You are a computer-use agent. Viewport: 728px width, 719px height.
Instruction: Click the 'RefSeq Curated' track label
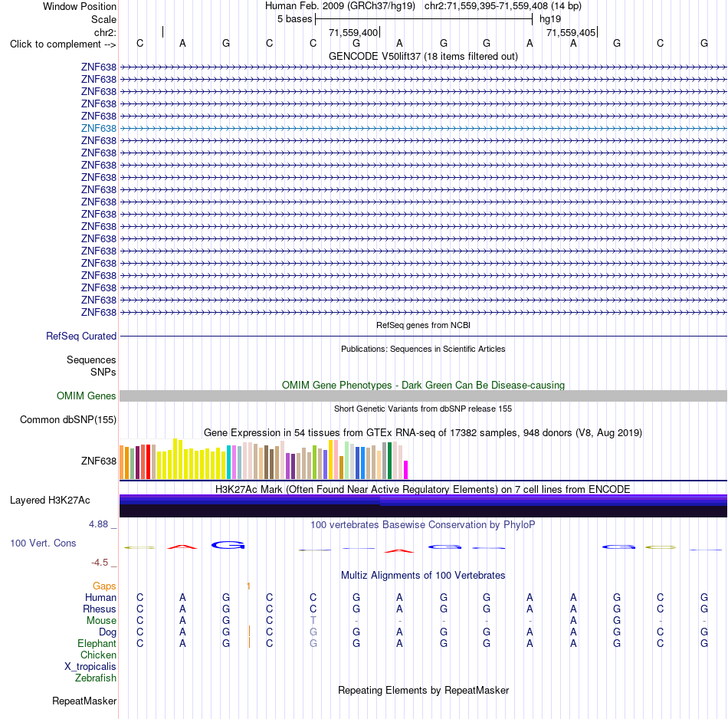80,336
